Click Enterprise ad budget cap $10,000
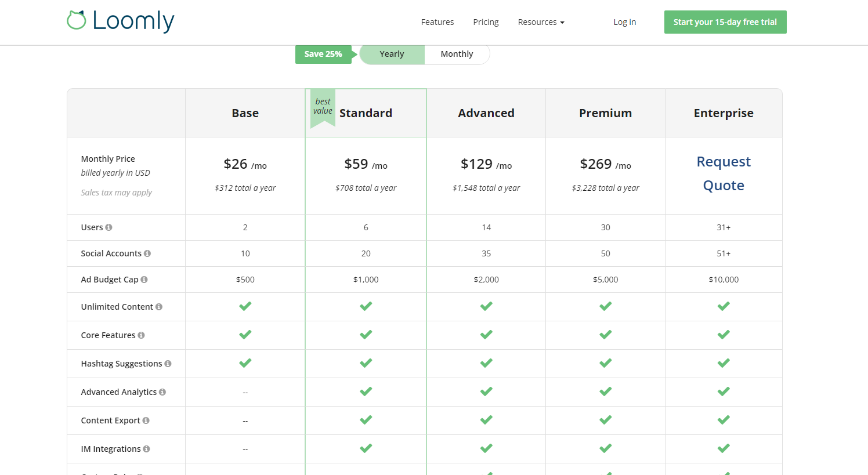This screenshot has width=868, height=475. [724, 280]
